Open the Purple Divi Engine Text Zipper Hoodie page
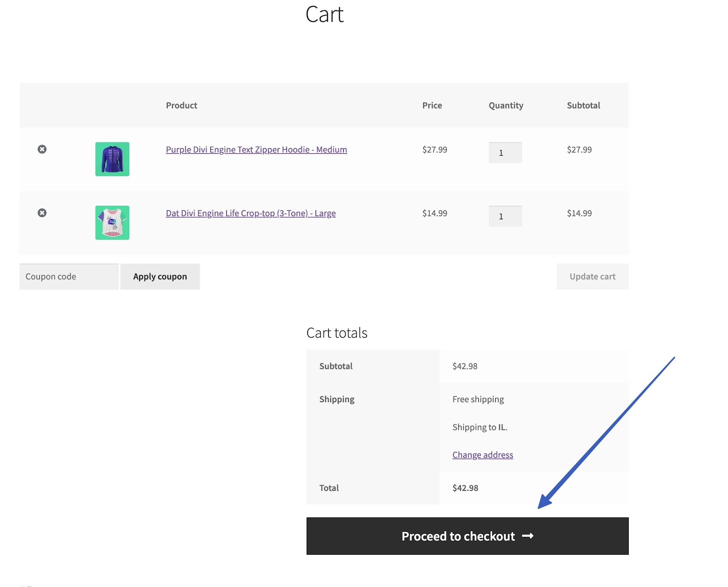The image size is (728, 587). (256, 149)
